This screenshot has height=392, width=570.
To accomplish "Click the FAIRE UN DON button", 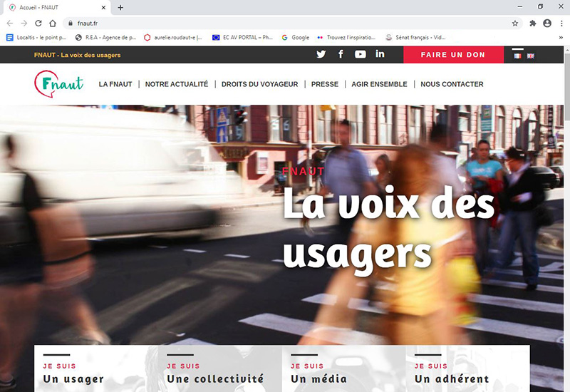I will tap(453, 55).
